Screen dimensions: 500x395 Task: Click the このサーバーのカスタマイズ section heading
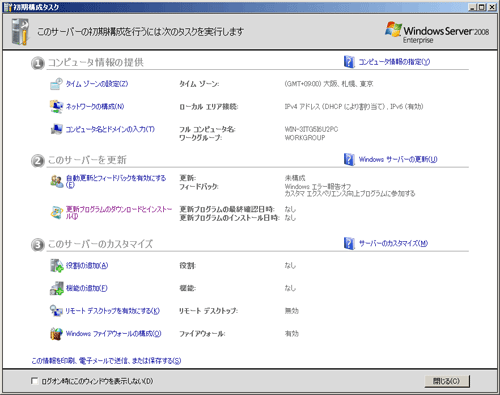coord(100,244)
